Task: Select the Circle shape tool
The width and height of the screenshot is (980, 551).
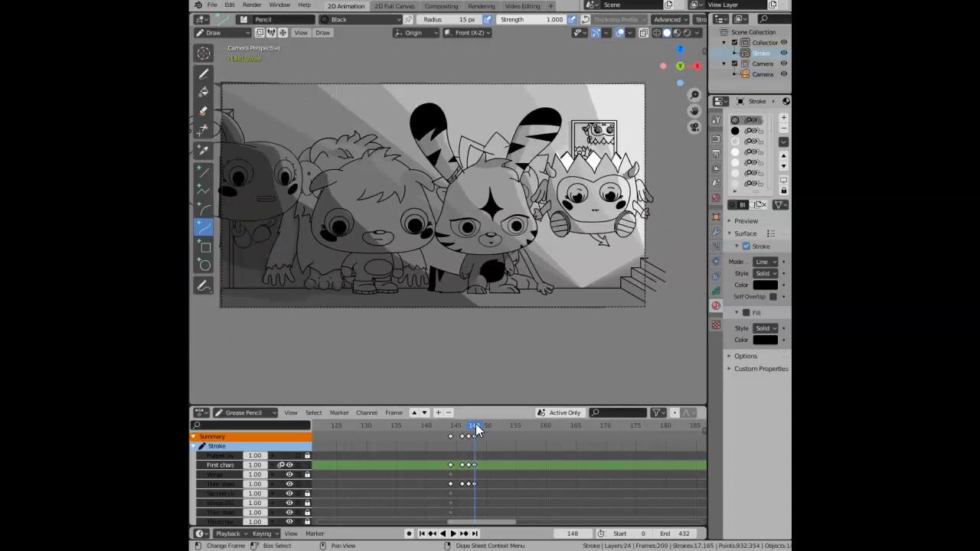Action: pyautogui.click(x=204, y=266)
